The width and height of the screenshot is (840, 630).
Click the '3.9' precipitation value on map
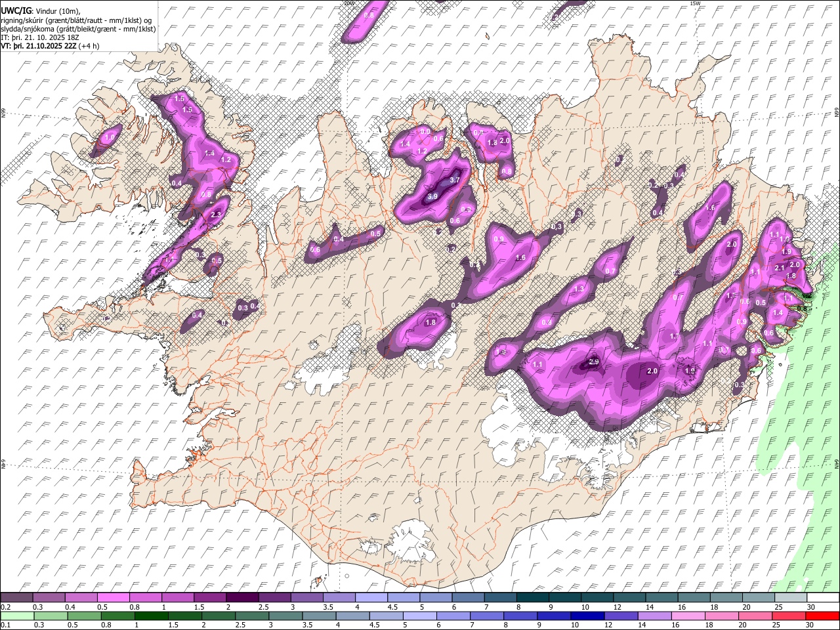point(432,196)
